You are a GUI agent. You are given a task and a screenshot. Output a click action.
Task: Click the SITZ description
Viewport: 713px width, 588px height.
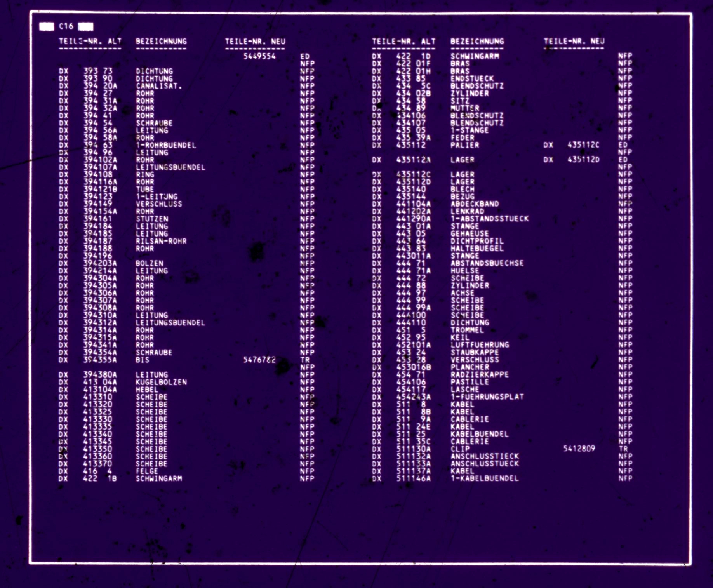click(460, 101)
